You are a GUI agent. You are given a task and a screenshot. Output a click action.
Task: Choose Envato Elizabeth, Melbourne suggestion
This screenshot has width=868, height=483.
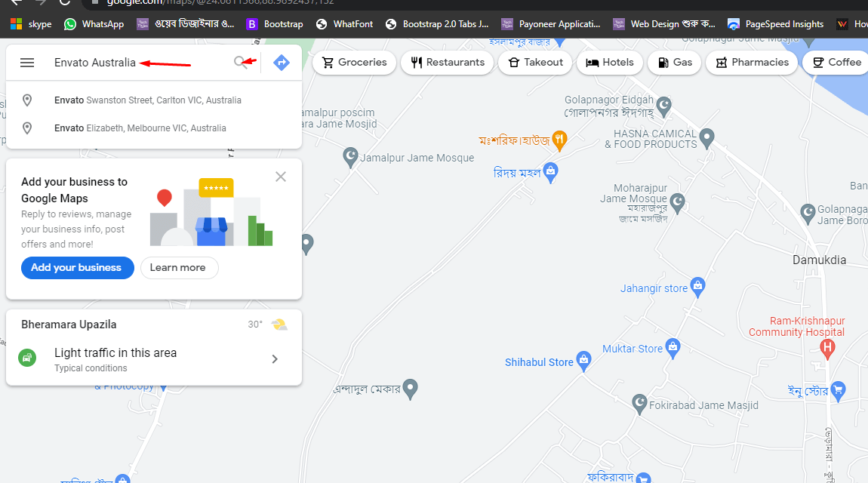tap(140, 128)
